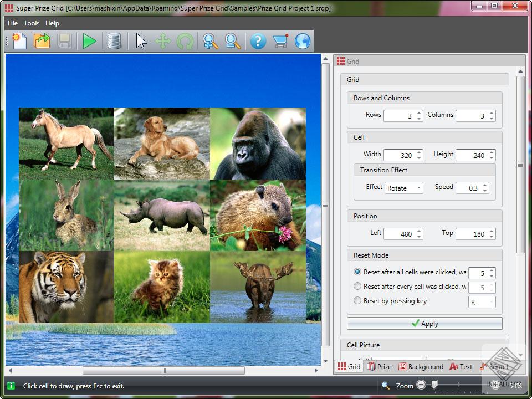Click the blue Help question mark icon
The width and height of the screenshot is (532, 399).
258,42
